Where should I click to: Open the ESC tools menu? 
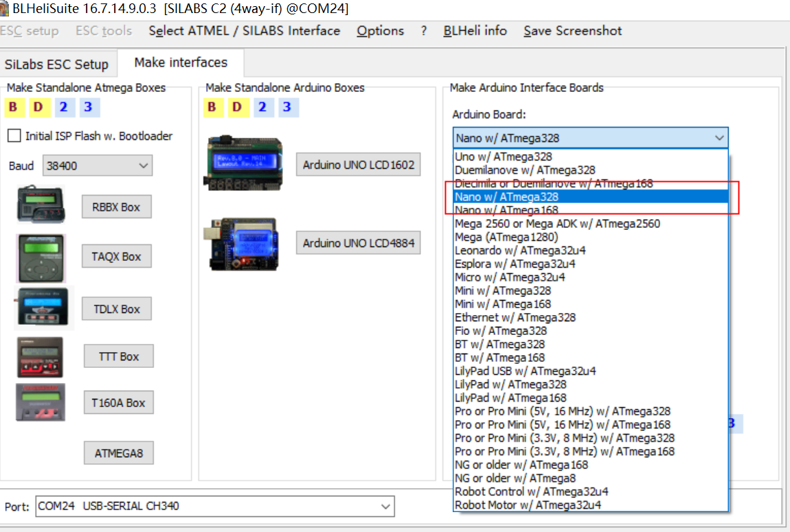(104, 31)
